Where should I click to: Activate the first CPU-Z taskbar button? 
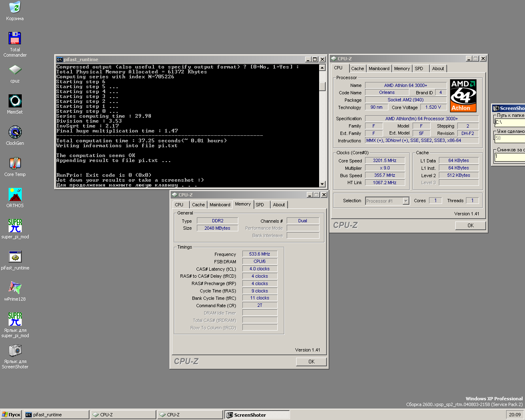[123, 415]
